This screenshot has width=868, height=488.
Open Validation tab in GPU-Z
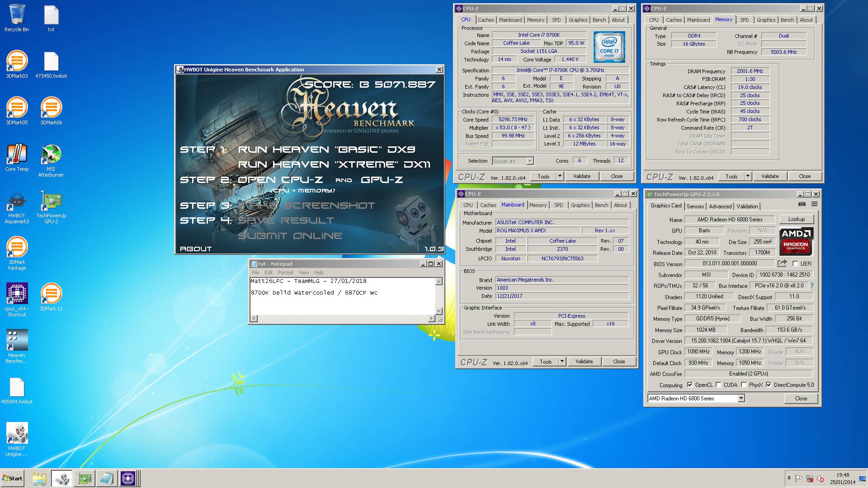[747, 206]
